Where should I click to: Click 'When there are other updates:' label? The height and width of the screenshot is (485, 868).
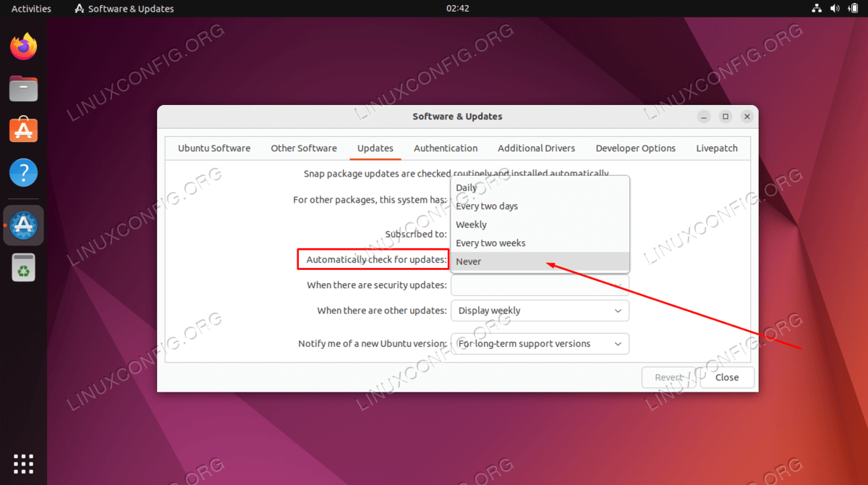tap(382, 311)
